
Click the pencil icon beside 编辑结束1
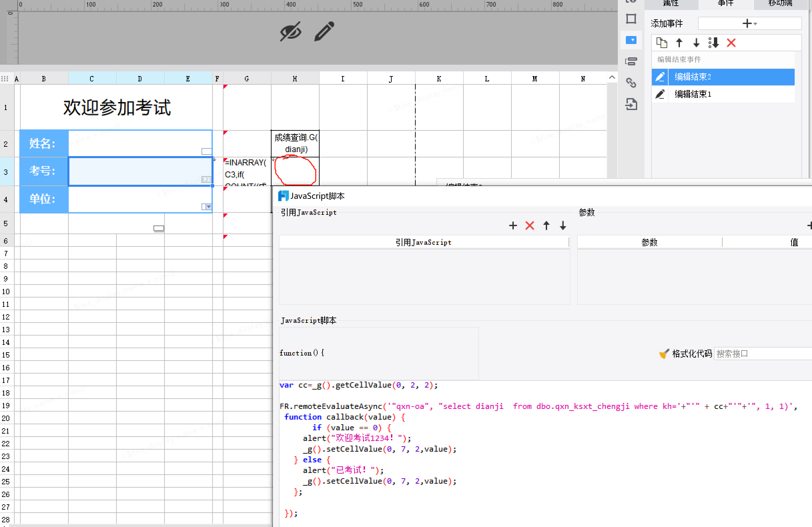pos(660,94)
